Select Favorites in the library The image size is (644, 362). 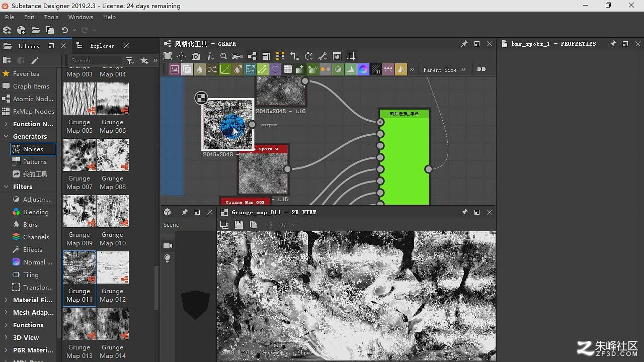26,73
